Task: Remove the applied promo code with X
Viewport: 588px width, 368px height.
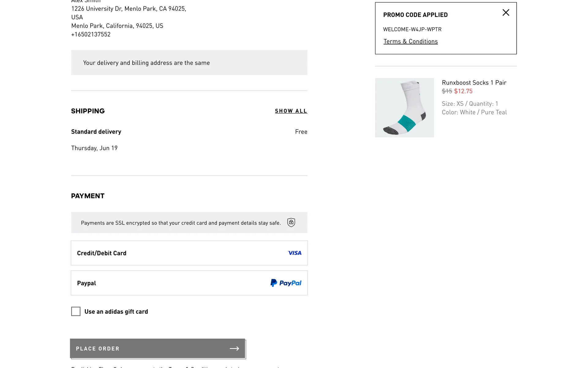Action: coord(506,13)
